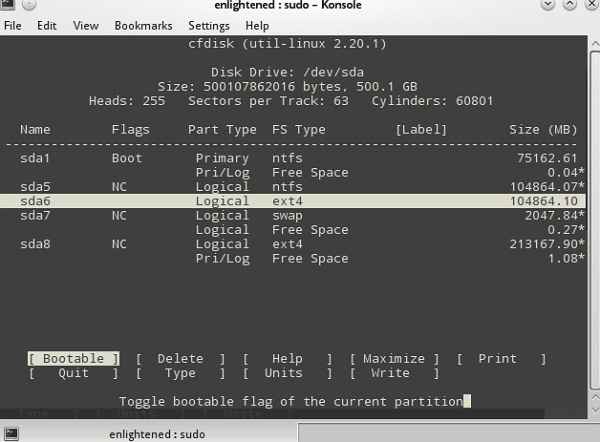
Task: Click the 500107862016 bytes size line
Action: (287, 86)
